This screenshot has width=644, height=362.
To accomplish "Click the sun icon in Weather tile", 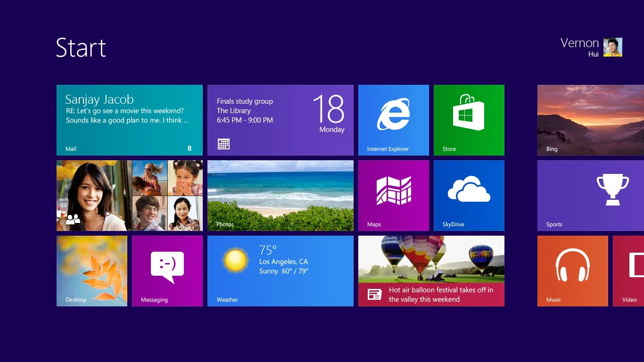I will (x=236, y=260).
